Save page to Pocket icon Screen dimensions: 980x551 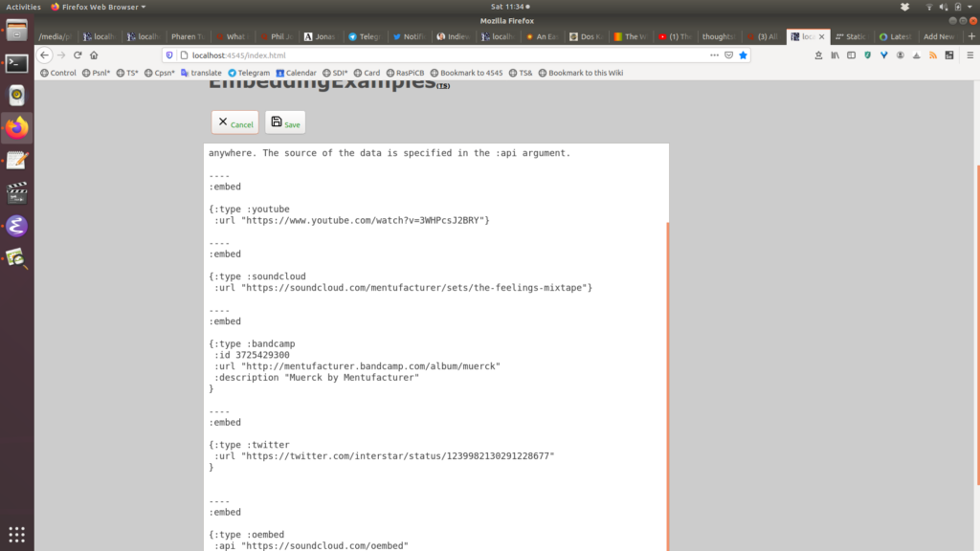pos(728,55)
